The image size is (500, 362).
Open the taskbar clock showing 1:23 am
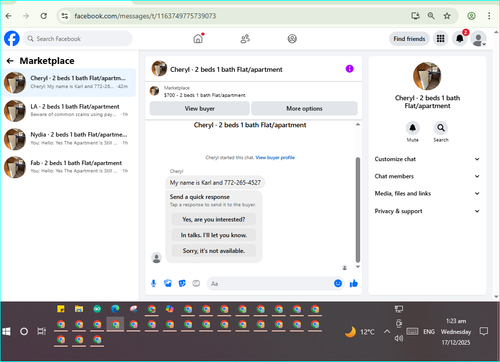tap(456, 332)
